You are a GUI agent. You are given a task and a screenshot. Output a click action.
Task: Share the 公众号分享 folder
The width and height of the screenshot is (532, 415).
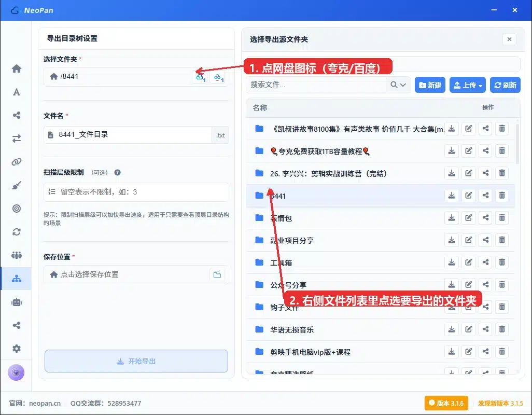pos(485,285)
